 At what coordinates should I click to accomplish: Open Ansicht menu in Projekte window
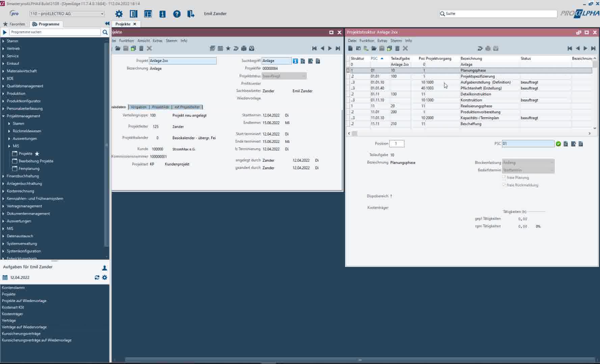143,41
